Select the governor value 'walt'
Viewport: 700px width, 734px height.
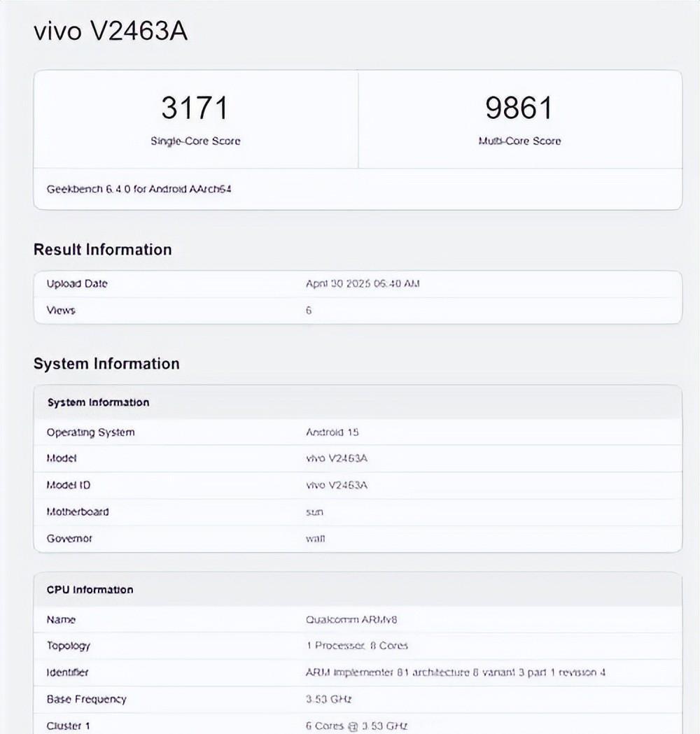coord(315,538)
